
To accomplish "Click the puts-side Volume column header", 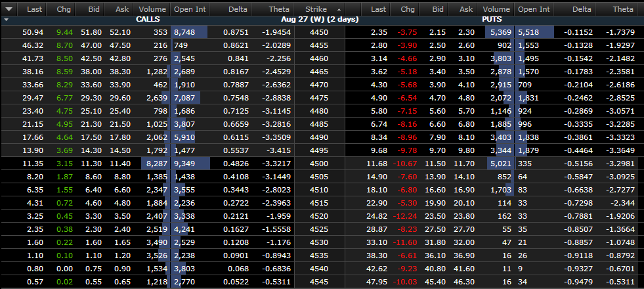I will click(x=496, y=9).
